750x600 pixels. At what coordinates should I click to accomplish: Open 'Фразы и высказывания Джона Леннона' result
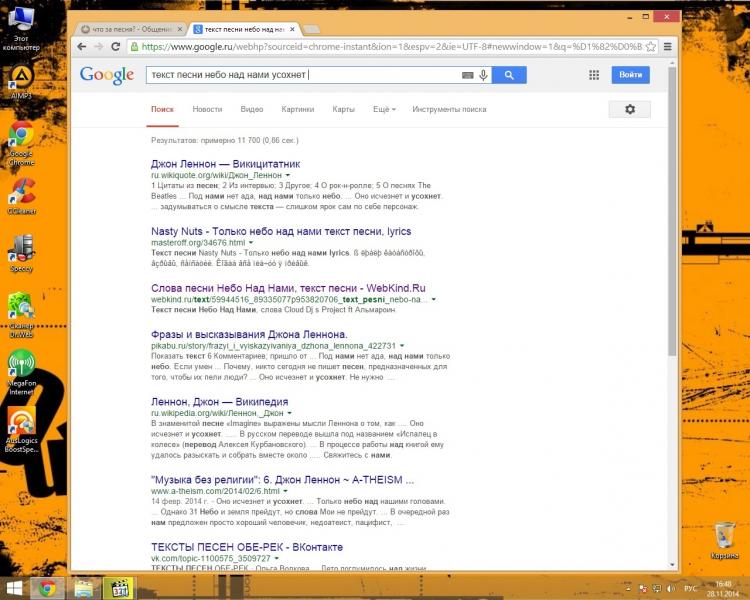(249, 334)
